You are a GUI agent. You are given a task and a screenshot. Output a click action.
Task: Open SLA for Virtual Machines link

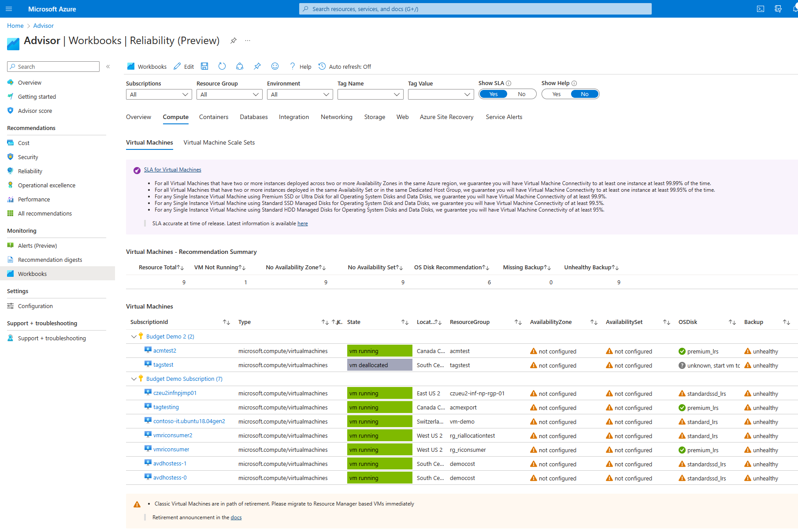(173, 170)
